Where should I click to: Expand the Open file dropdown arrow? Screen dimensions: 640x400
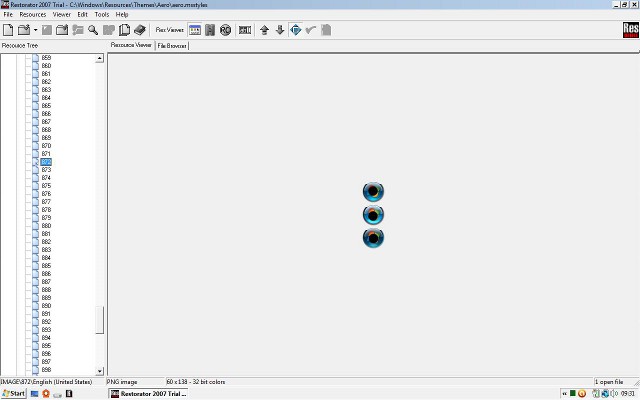[x=36, y=30]
